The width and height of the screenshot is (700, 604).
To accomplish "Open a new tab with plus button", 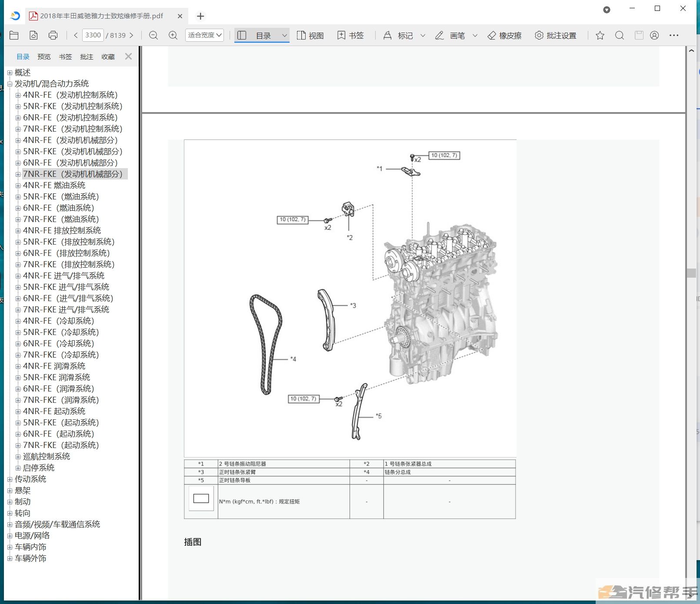I will click(200, 16).
